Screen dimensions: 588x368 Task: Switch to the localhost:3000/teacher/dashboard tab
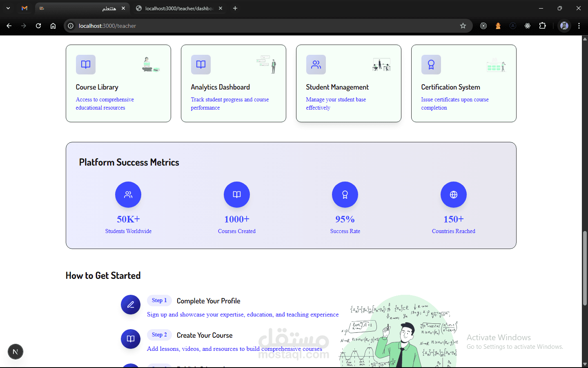point(178,8)
